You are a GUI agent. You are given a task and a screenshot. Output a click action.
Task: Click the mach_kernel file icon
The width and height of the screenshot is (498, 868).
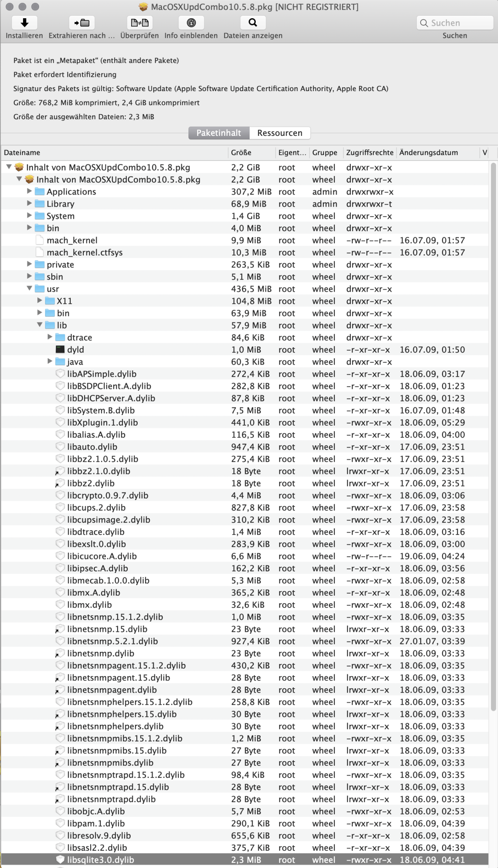(x=40, y=240)
